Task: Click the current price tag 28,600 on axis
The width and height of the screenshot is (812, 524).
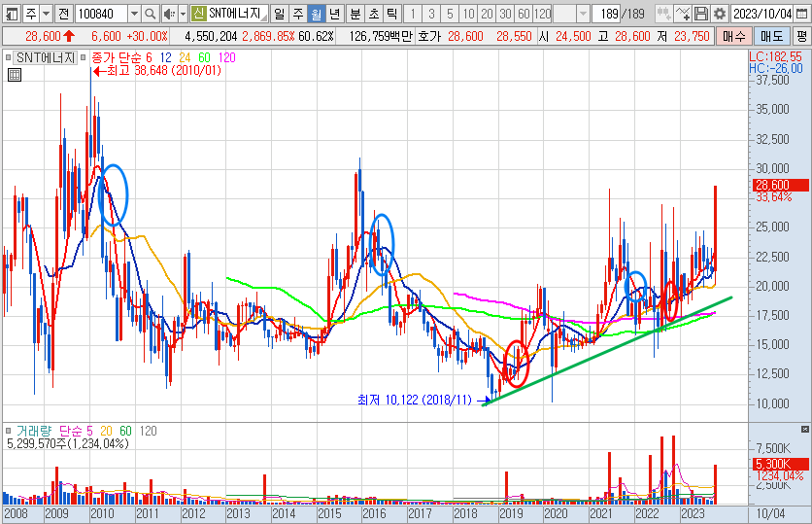Action: click(x=780, y=185)
